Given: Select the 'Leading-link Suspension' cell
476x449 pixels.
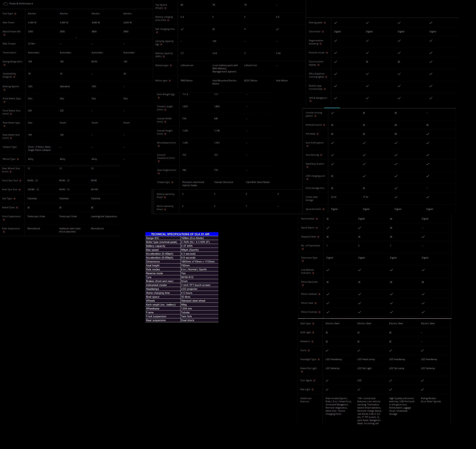Looking at the screenshot, I should [x=104, y=216].
